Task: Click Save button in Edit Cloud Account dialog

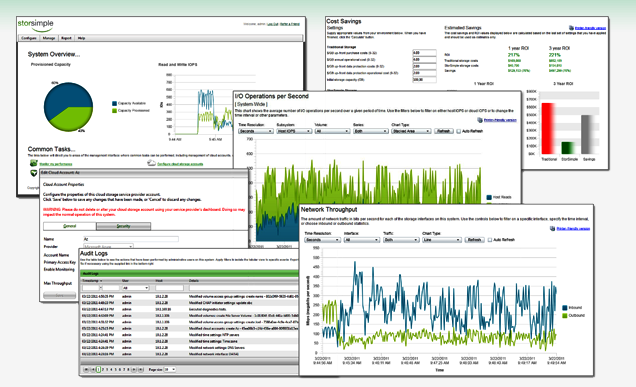Action: point(60,296)
